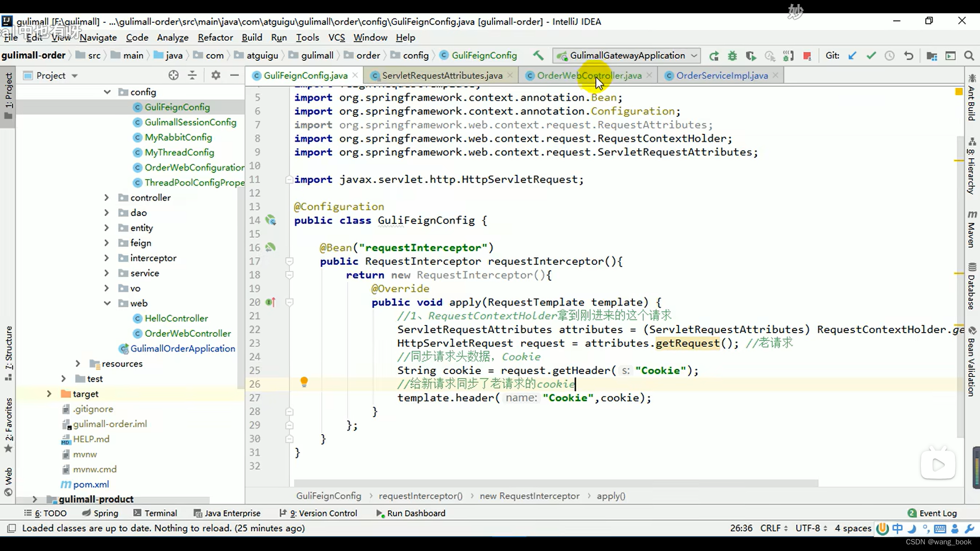Expand the gulimall-product module

tap(35, 499)
